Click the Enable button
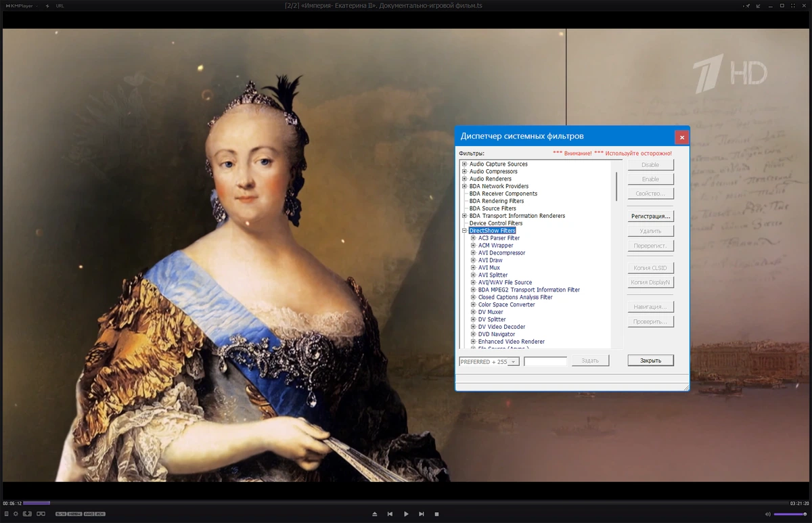 [650, 179]
